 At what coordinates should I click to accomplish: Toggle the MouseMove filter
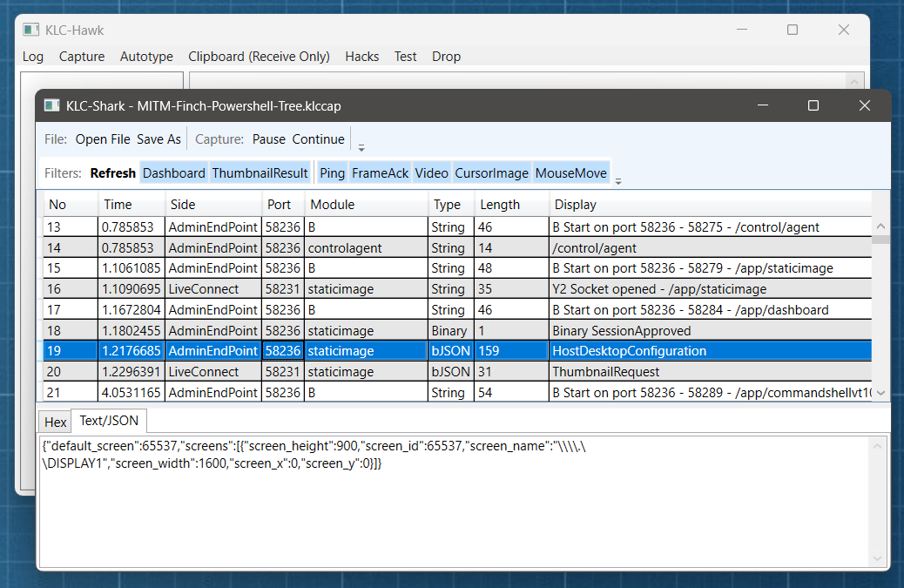coord(570,173)
